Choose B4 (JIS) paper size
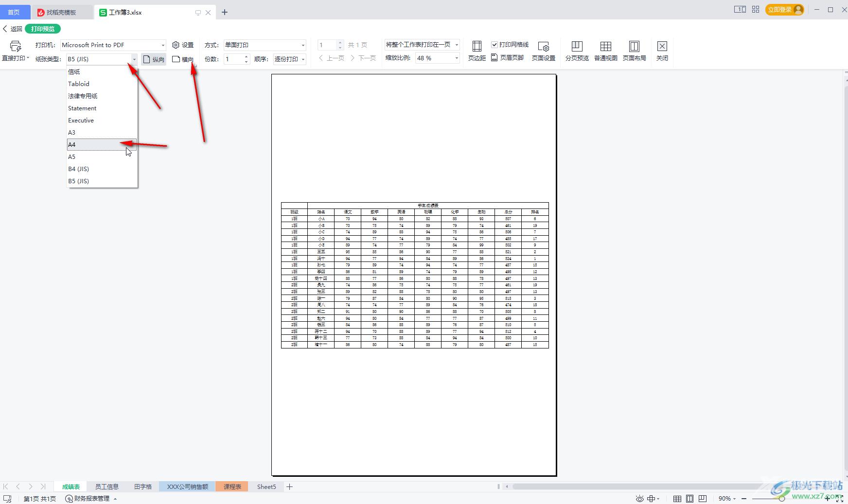 pos(102,169)
